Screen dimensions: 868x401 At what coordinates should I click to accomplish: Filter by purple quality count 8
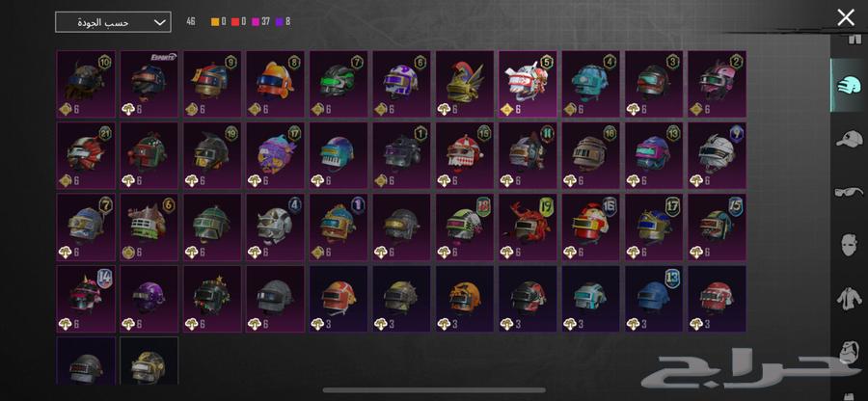coord(283,21)
